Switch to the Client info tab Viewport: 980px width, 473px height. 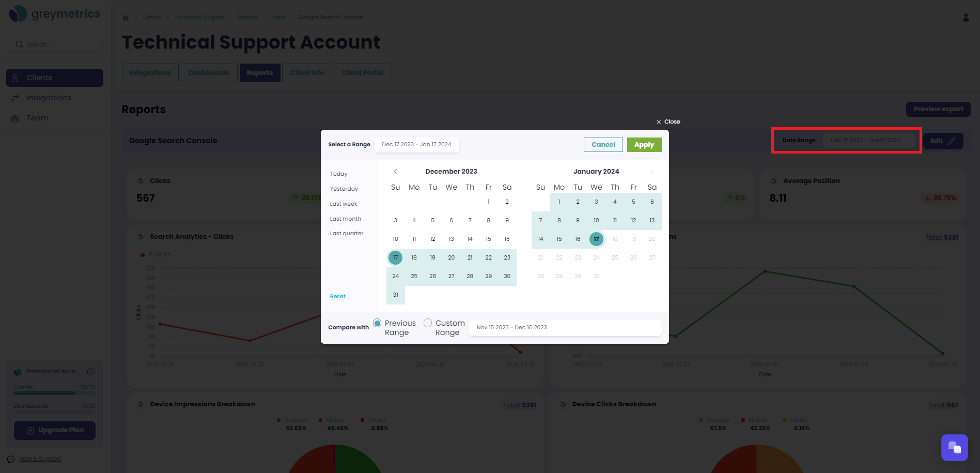(307, 72)
